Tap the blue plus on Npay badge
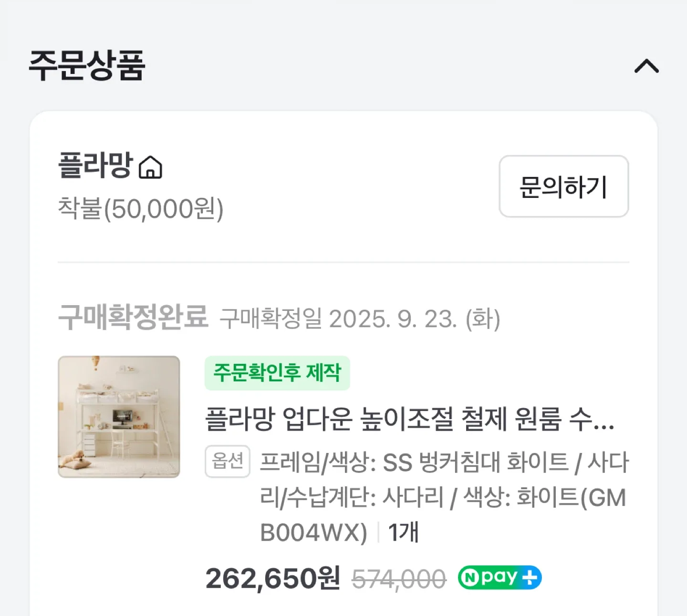Viewport: 687px width, 616px height. click(530, 578)
